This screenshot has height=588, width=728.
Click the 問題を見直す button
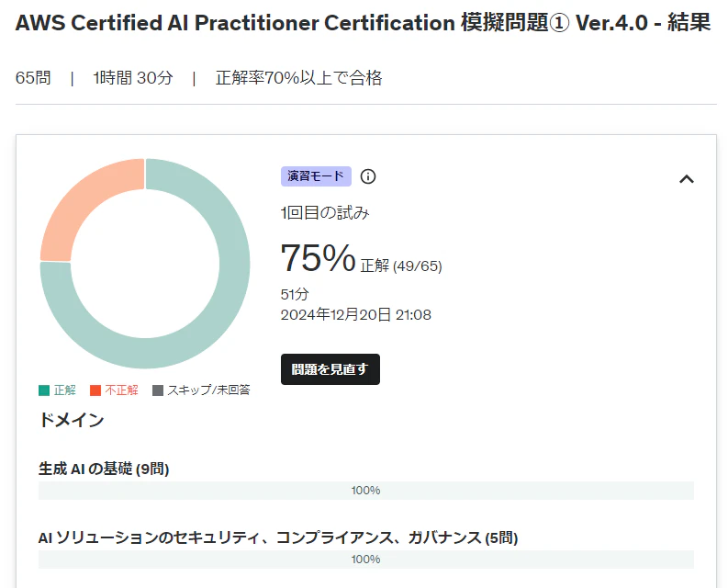(x=330, y=369)
